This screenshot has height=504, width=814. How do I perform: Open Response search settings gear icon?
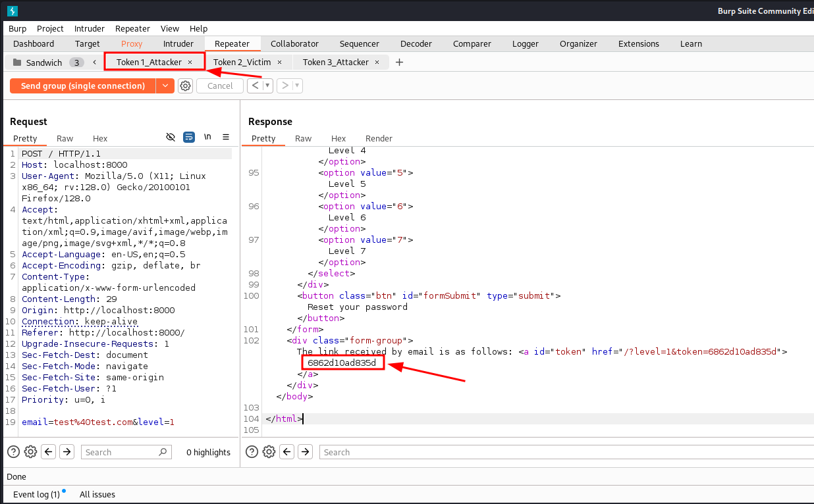tap(269, 452)
